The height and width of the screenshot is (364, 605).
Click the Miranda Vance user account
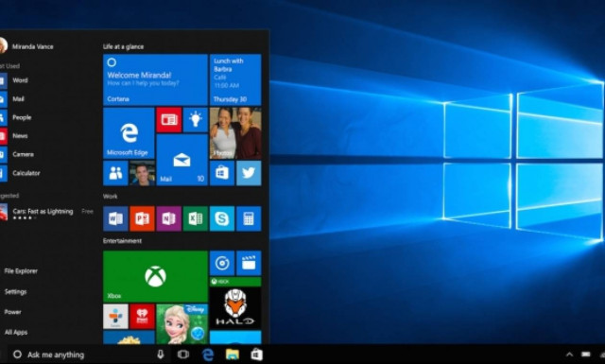[x=27, y=46]
